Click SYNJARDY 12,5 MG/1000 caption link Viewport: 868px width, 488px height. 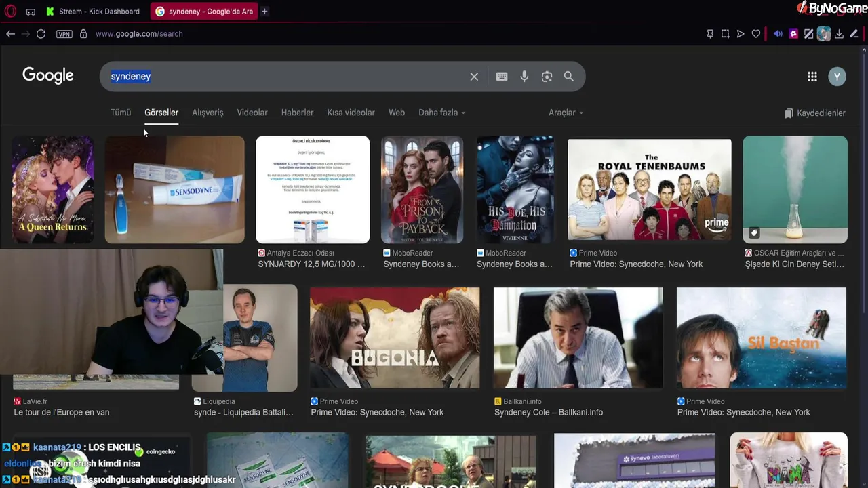[311, 264]
